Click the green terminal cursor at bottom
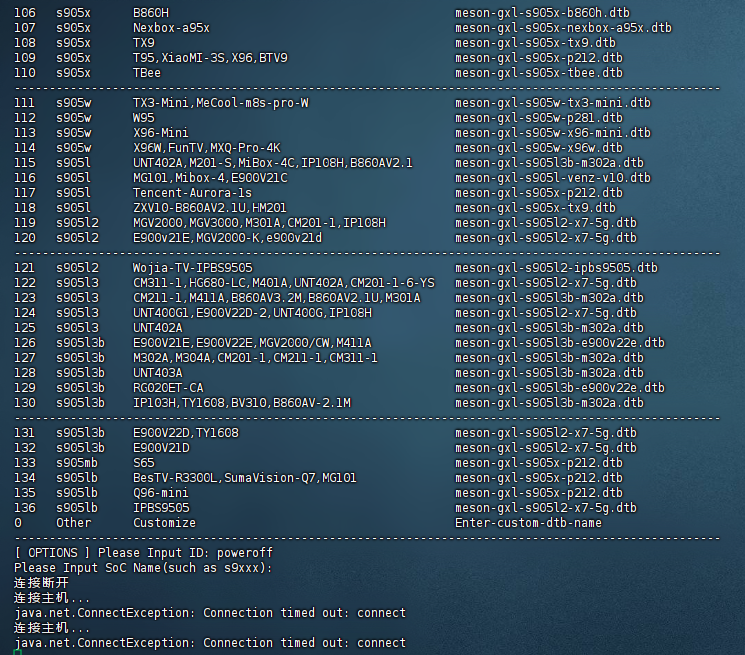This screenshot has height=655, width=745. pos(18,653)
